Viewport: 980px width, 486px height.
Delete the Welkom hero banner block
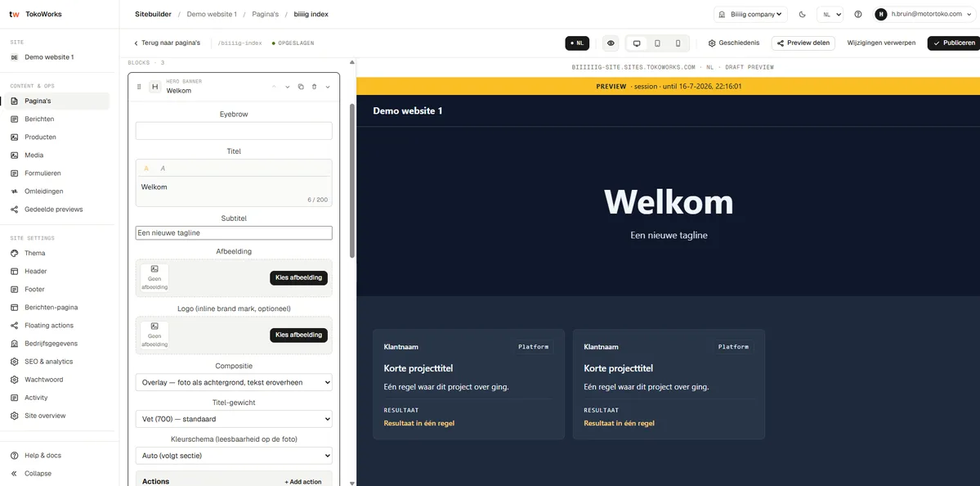point(315,87)
